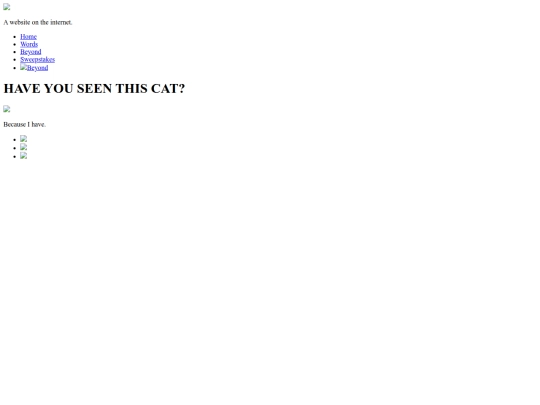Open the second broken image in bottom list

(23, 147)
